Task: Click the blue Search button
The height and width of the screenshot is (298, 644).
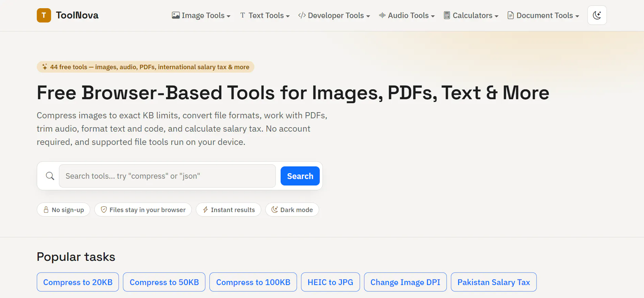Action: pos(300,176)
